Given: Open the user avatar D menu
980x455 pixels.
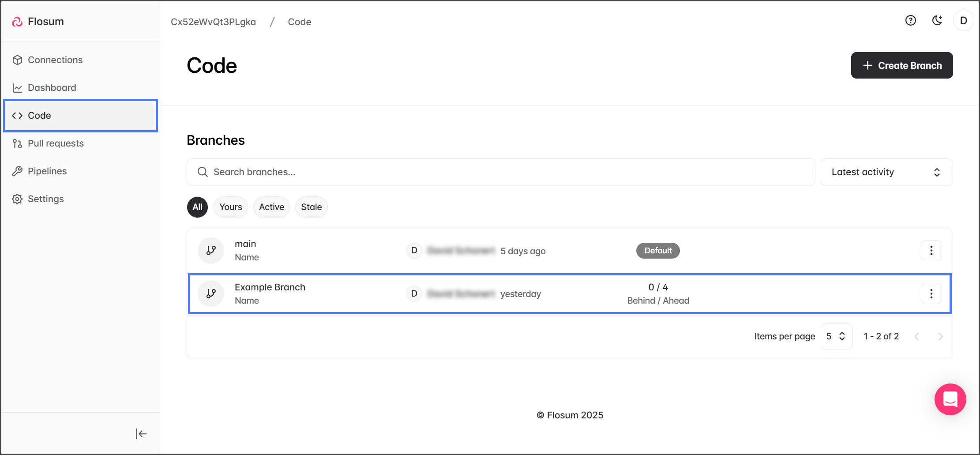Looking at the screenshot, I should [963, 21].
